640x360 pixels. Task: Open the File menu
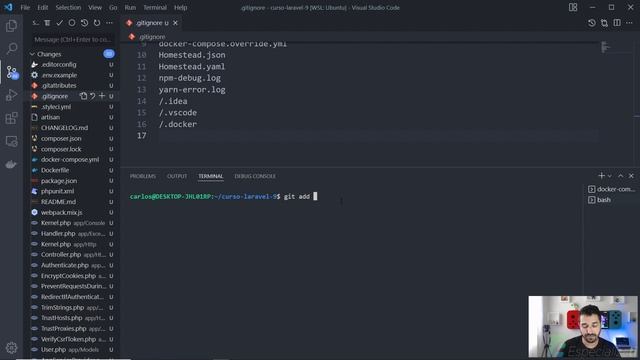point(25,7)
